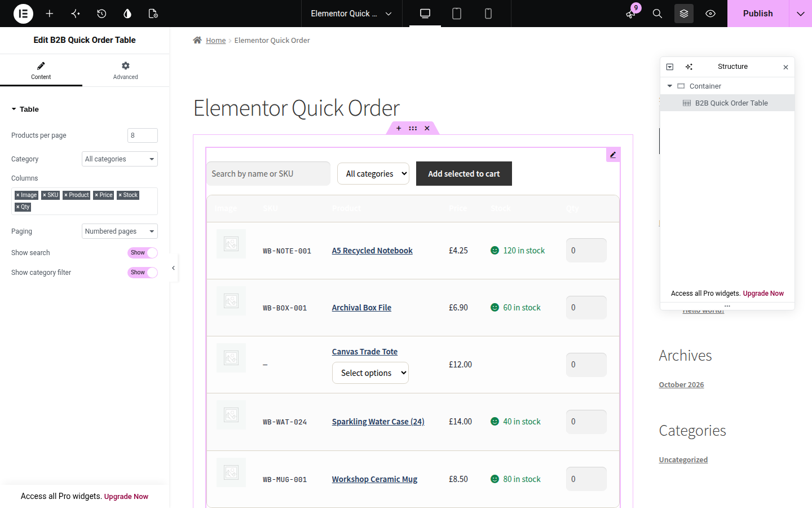Screen dimensions: 812x508
Task: Preview changes with the eye icon
Action: tap(710, 14)
